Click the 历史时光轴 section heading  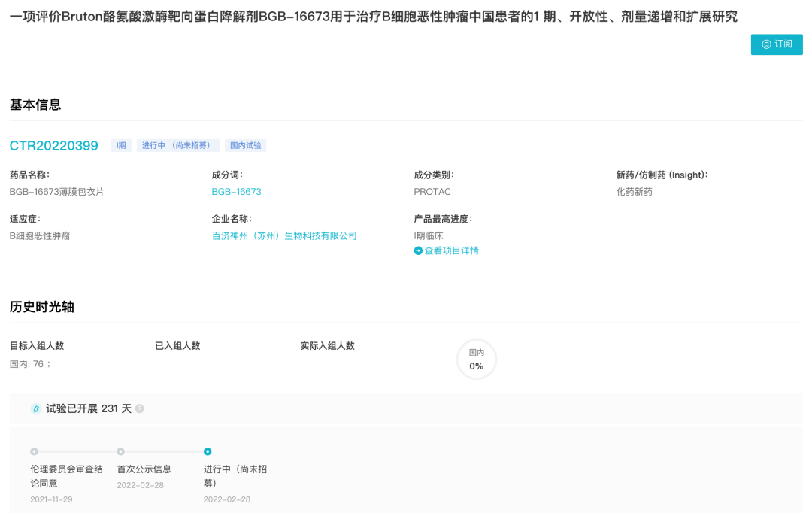pos(41,307)
